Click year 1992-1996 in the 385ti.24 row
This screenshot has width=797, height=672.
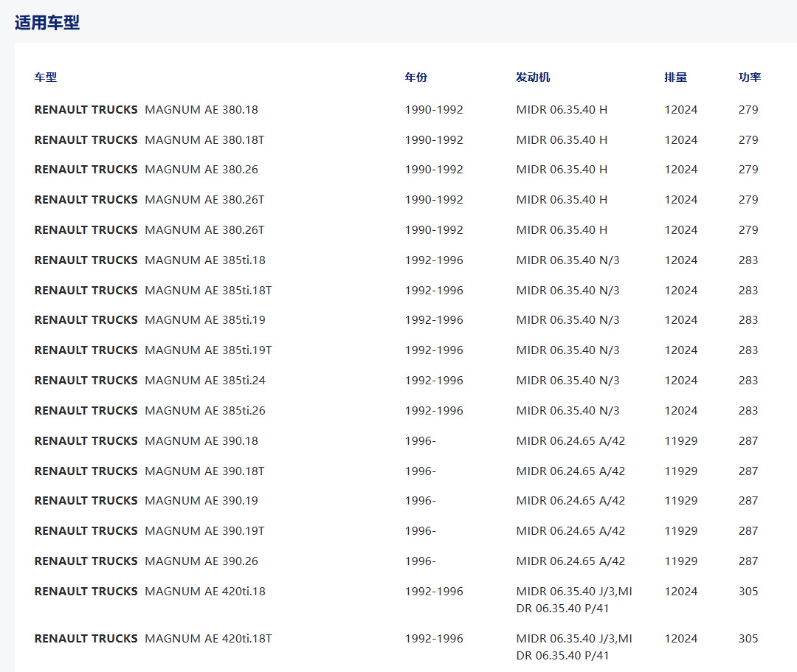coord(434,380)
